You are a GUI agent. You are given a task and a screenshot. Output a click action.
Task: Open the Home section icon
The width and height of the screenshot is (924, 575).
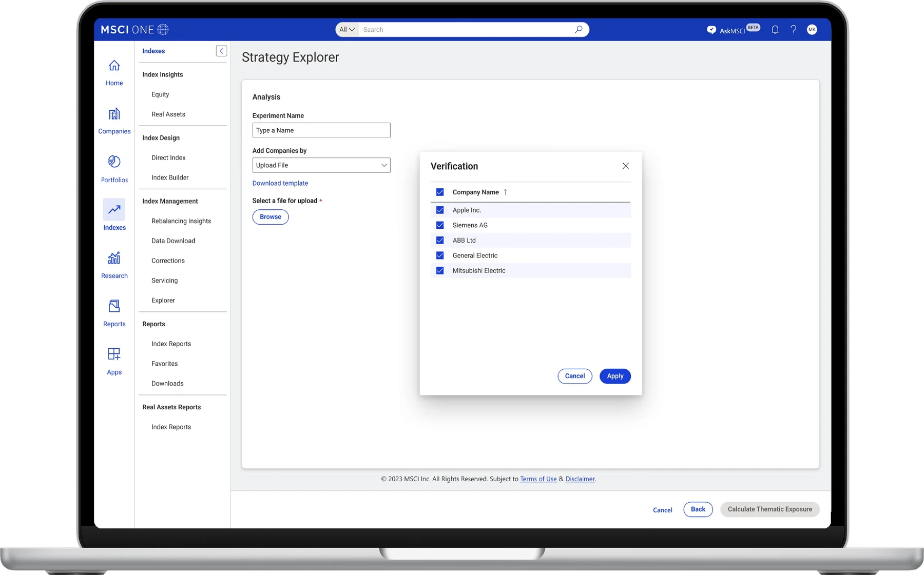(x=114, y=66)
